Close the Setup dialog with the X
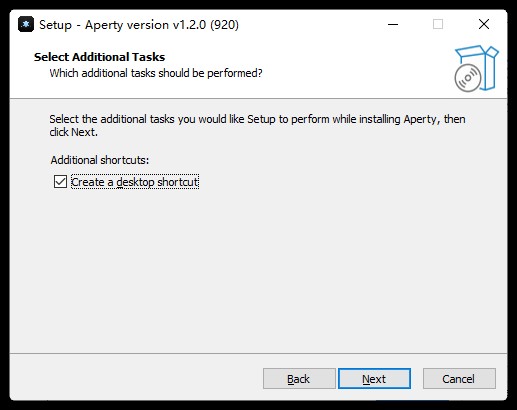 point(484,24)
